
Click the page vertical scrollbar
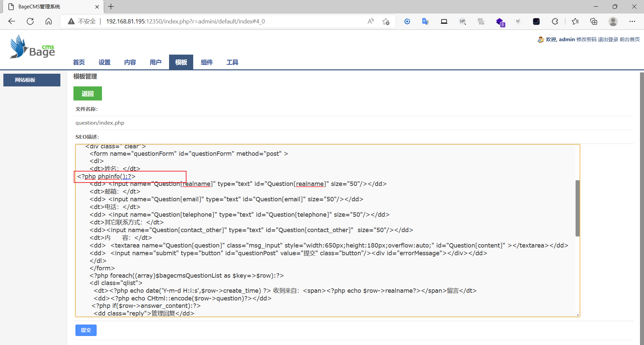(641, 208)
